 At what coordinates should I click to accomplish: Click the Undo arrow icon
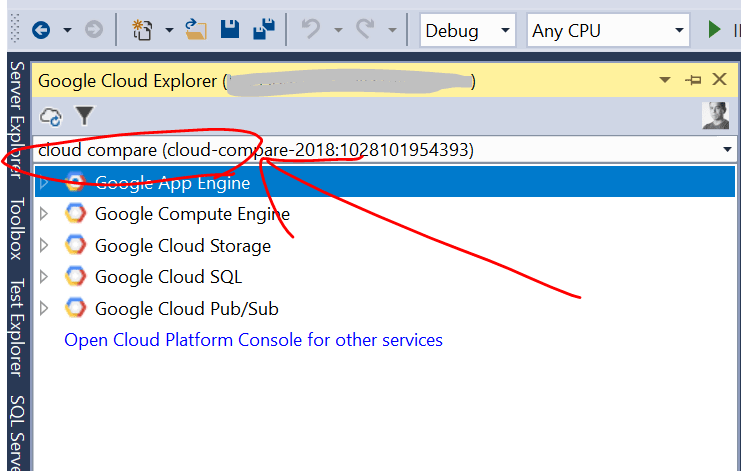(311, 29)
